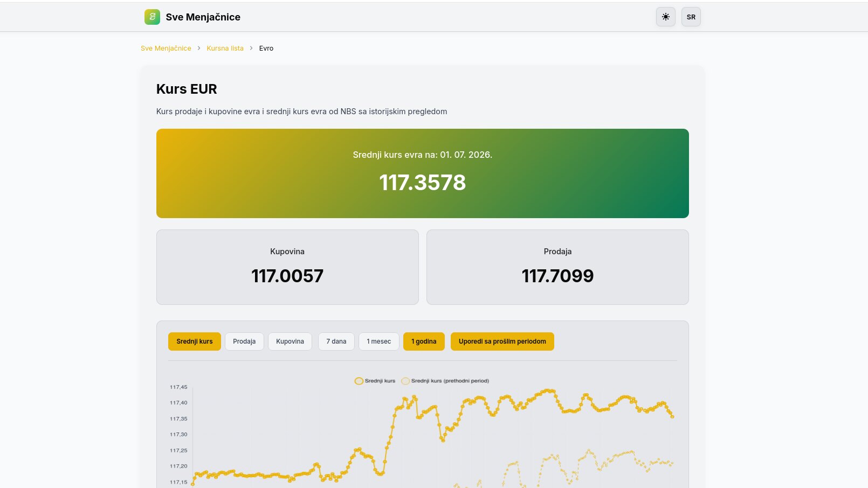Toggle Srednji kurs (prethodni period) legend series
This screenshot has height=488, width=868.
[445, 381]
